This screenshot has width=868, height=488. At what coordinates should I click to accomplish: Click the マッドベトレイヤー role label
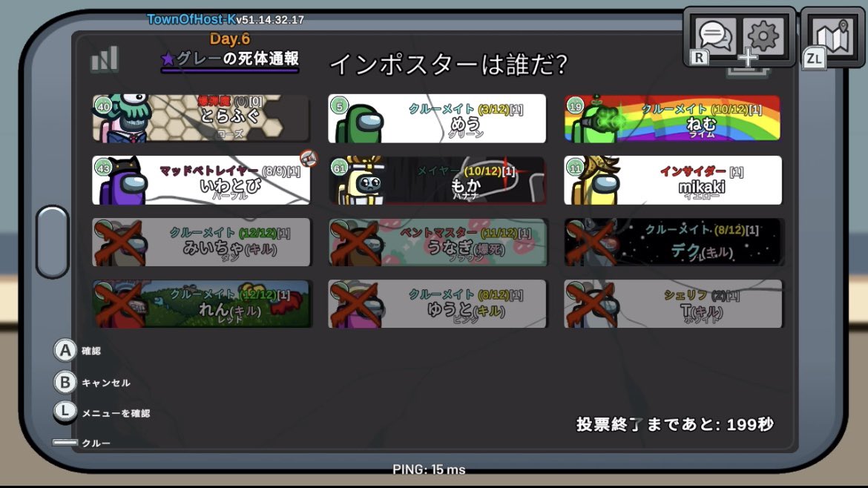point(208,171)
